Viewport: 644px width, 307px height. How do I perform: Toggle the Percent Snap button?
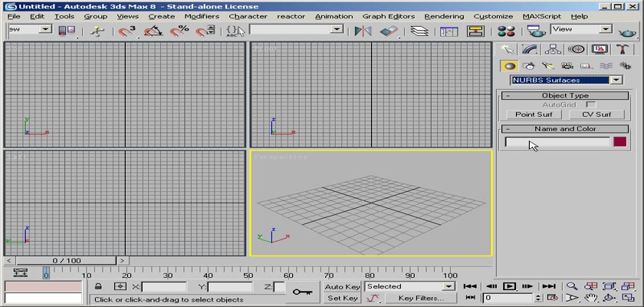tap(179, 31)
